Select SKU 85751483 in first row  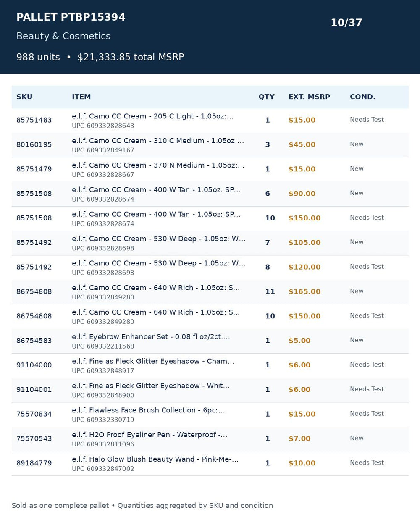click(34, 120)
